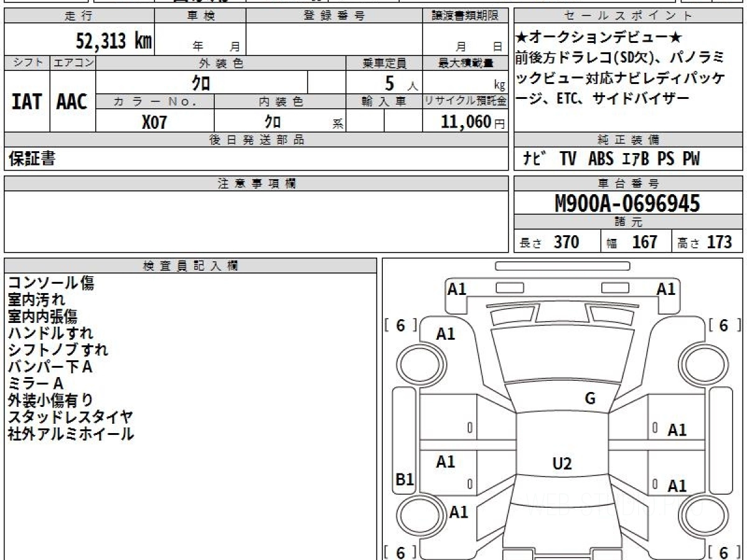Select the 室内汚れ inspector note
The width and height of the screenshot is (747, 560).
(36, 300)
